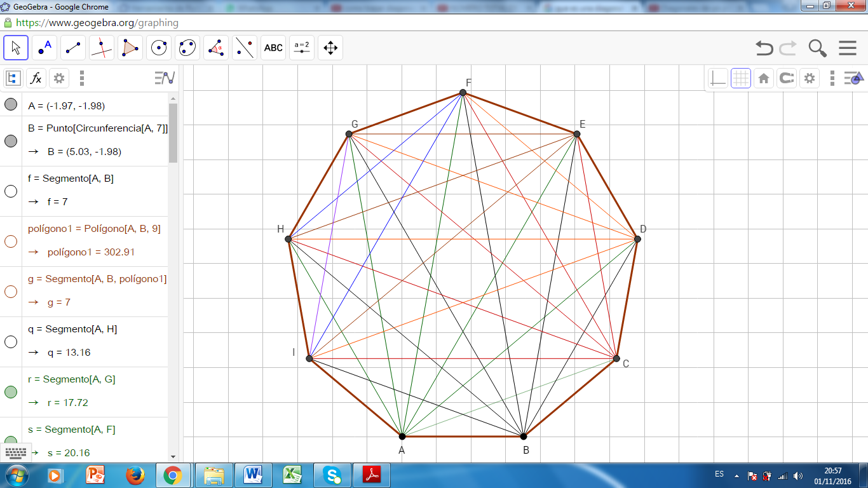This screenshot has height=488, width=868.
Task: Toggle the grid display off
Action: point(740,78)
